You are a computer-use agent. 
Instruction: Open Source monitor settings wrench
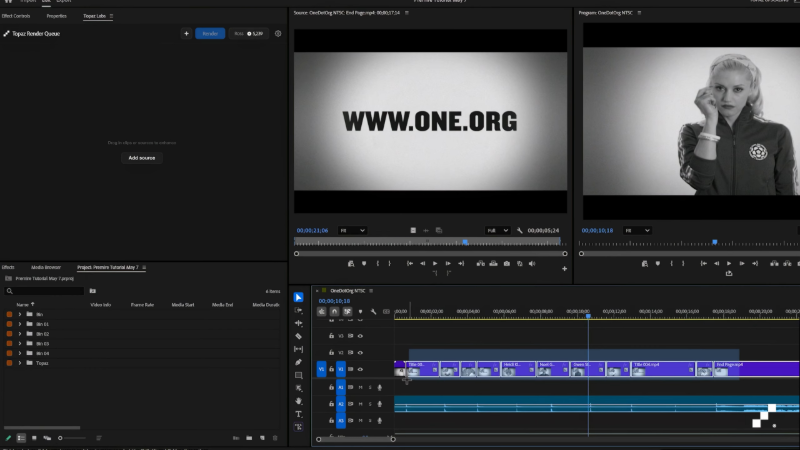pyautogui.click(x=519, y=231)
